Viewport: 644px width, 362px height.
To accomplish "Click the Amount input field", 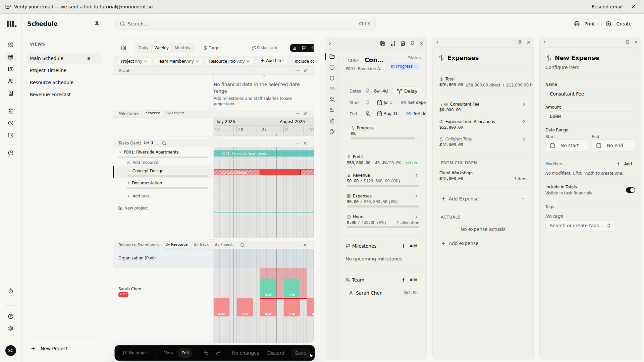I will (x=590, y=117).
